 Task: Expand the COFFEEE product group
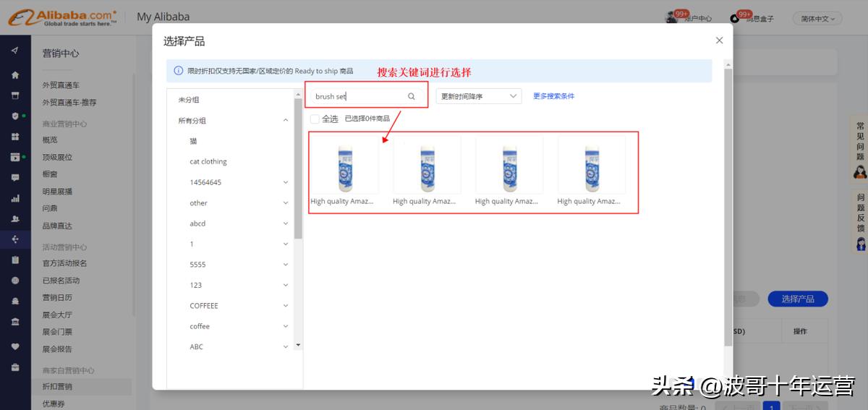(285, 306)
